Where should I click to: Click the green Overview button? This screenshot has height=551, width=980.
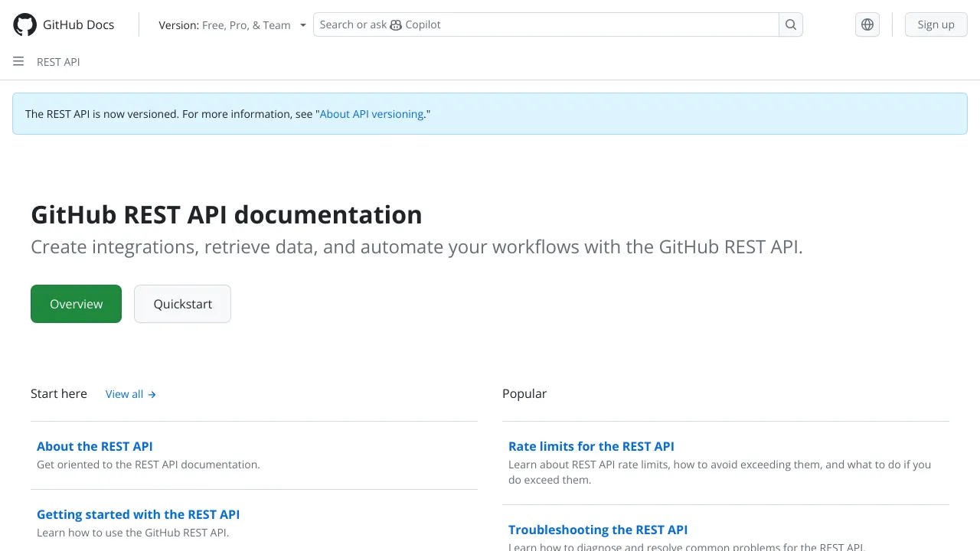tap(76, 304)
